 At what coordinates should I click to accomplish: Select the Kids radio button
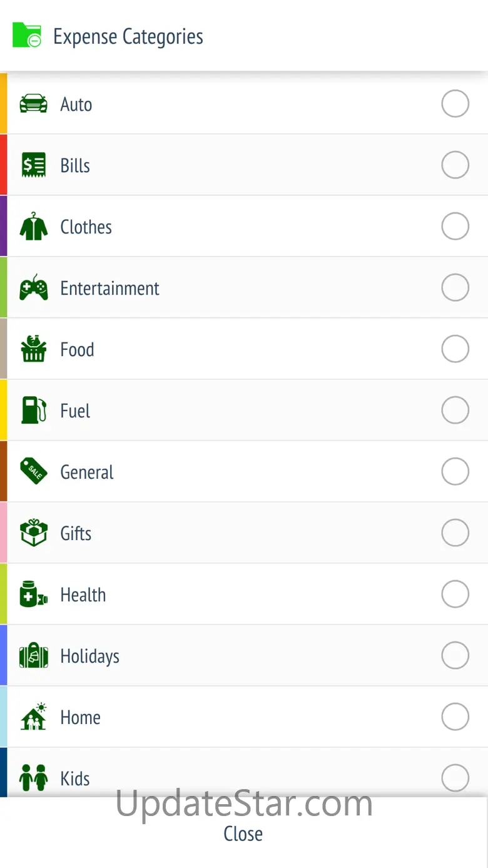pyautogui.click(x=455, y=778)
